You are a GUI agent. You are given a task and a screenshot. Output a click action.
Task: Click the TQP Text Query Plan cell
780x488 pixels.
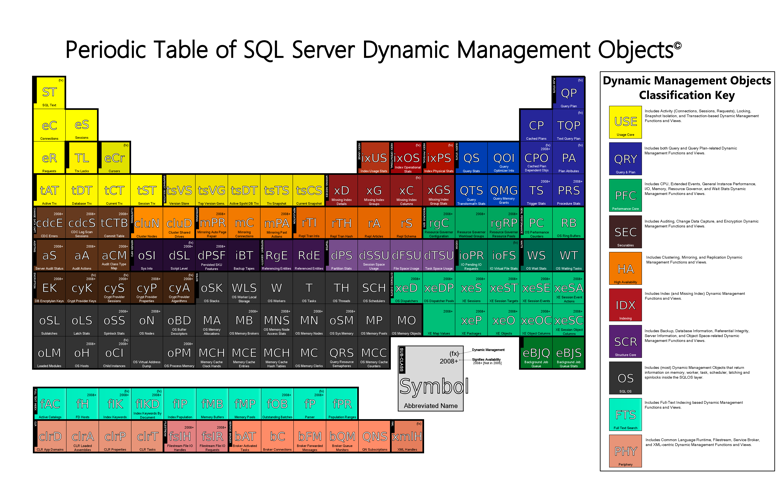click(569, 125)
